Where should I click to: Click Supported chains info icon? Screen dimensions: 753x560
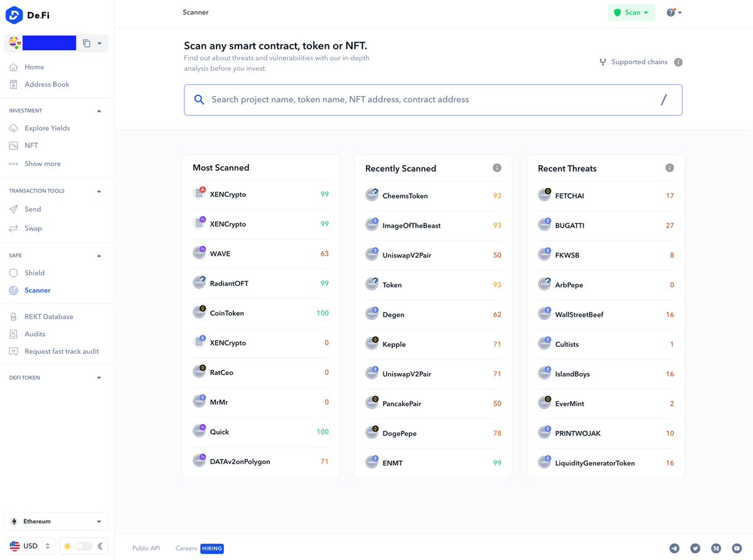pyautogui.click(x=678, y=62)
